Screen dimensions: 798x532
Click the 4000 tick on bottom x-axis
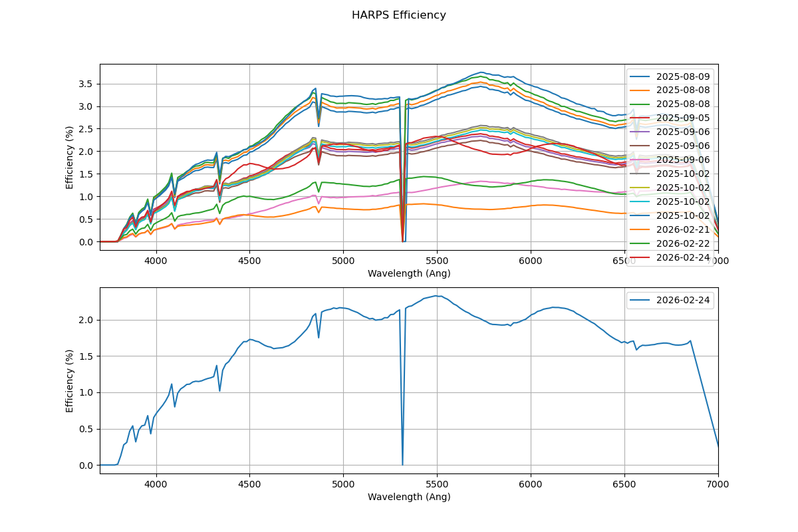click(156, 485)
